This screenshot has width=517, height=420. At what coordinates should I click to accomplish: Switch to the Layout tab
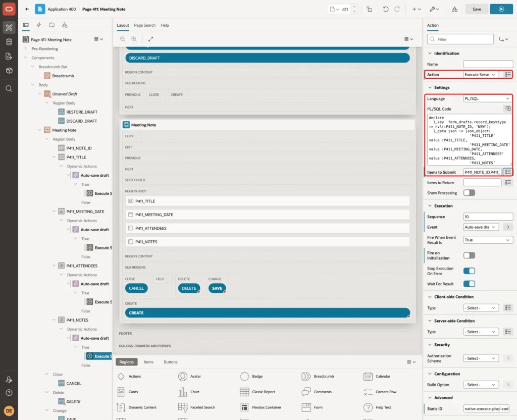tap(123, 25)
